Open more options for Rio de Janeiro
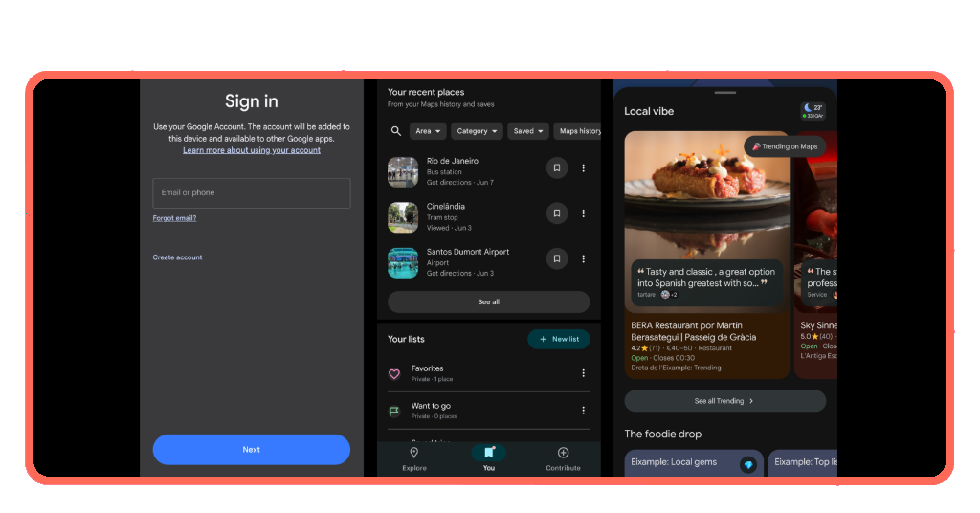This screenshot has width=980, height=513. coord(583,168)
